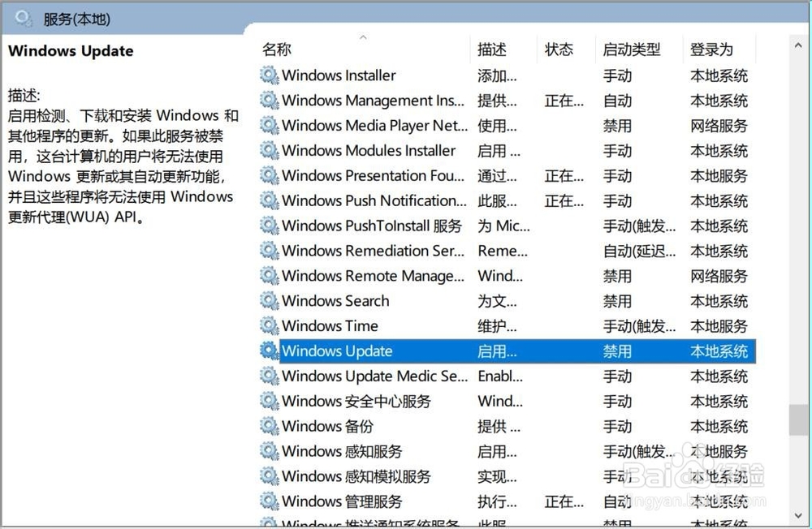Select the Windows Update Medic Service row
This screenshot has height=529, width=812.
374,376
